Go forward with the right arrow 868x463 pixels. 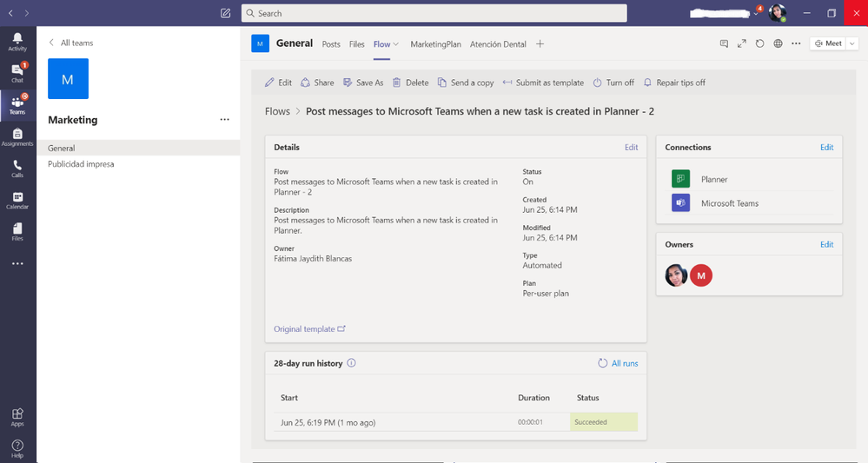click(27, 13)
